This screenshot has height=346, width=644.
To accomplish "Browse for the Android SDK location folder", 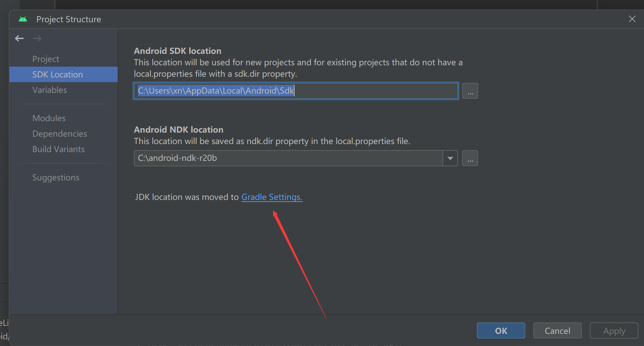I will click(470, 91).
